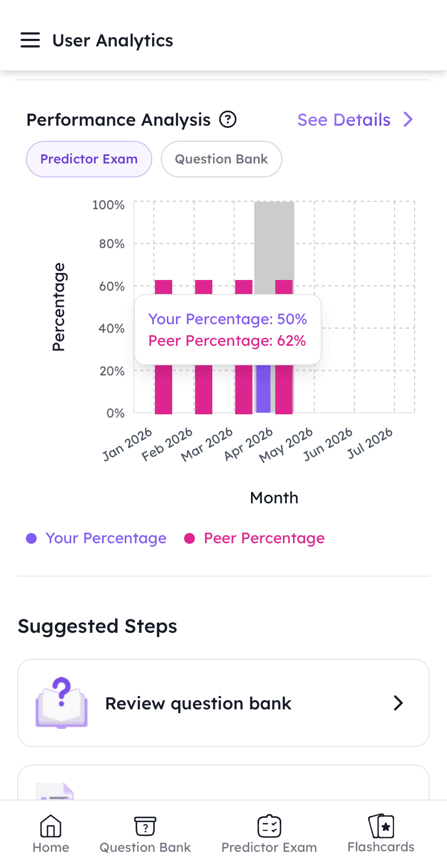Click the Feb 2026 pink peer bar

coord(204,389)
